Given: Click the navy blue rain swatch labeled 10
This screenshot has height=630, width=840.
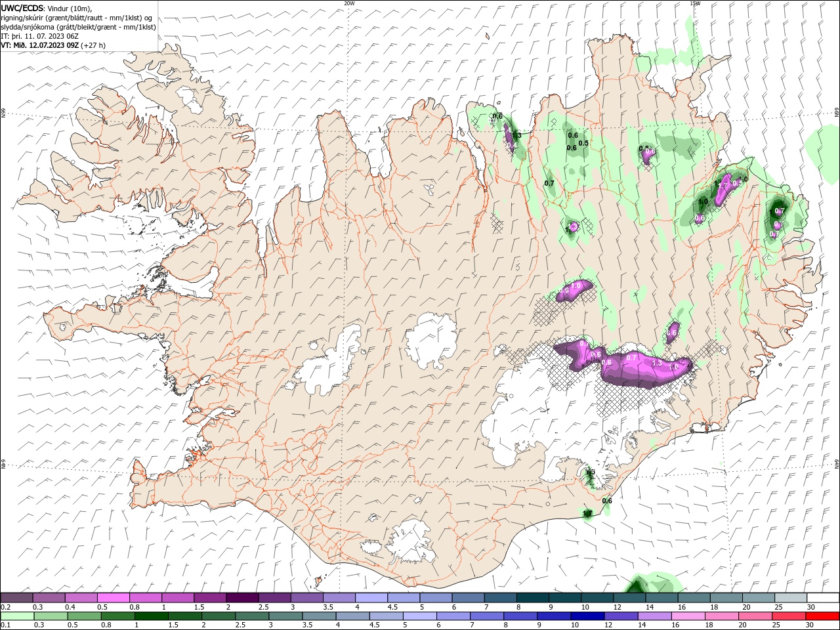Looking at the screenshot, I should tap(587, 616).
